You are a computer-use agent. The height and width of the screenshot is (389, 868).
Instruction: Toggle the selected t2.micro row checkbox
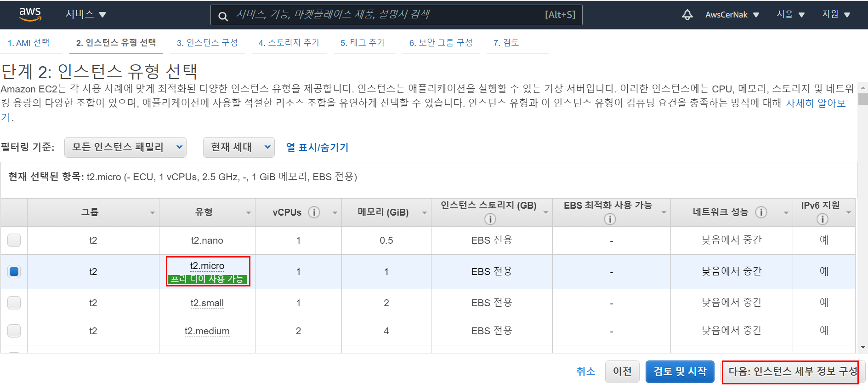[14, 271]
